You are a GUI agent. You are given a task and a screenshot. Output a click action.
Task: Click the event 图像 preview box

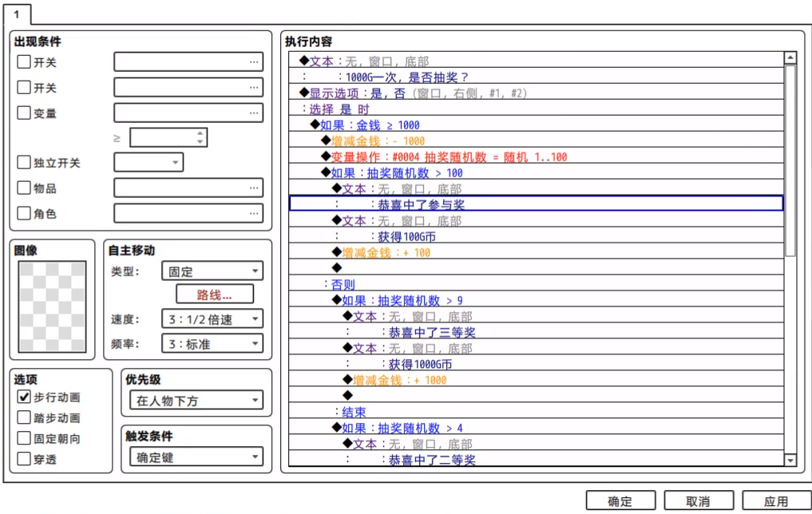pyautogui.click(x=53, y=307)
